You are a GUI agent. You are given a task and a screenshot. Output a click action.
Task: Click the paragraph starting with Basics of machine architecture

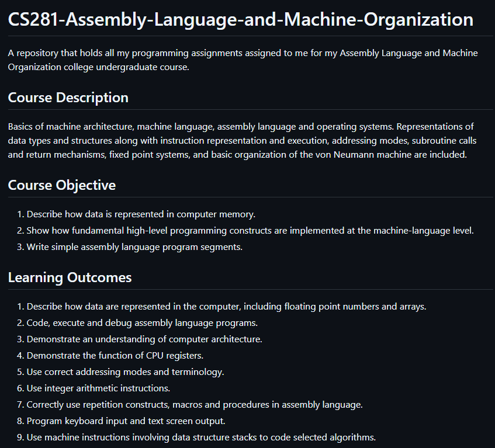tap(241, 141)
